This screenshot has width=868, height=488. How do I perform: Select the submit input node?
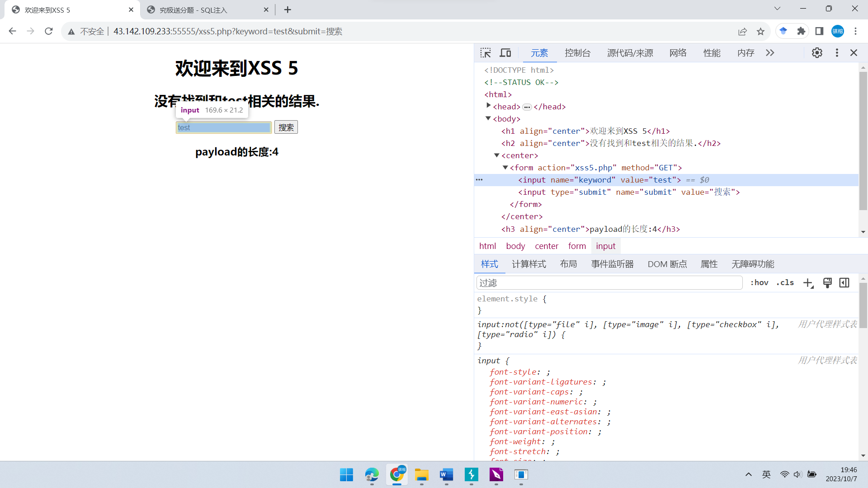(629, 192)
